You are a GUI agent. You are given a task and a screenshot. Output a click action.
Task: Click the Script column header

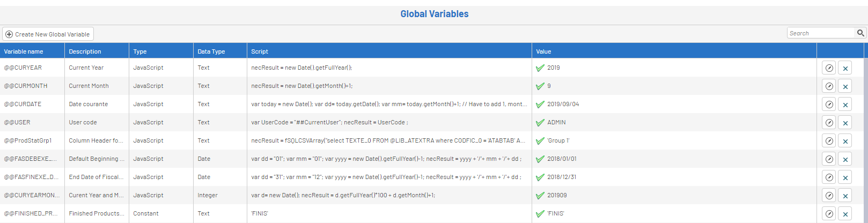coord(260,51)
